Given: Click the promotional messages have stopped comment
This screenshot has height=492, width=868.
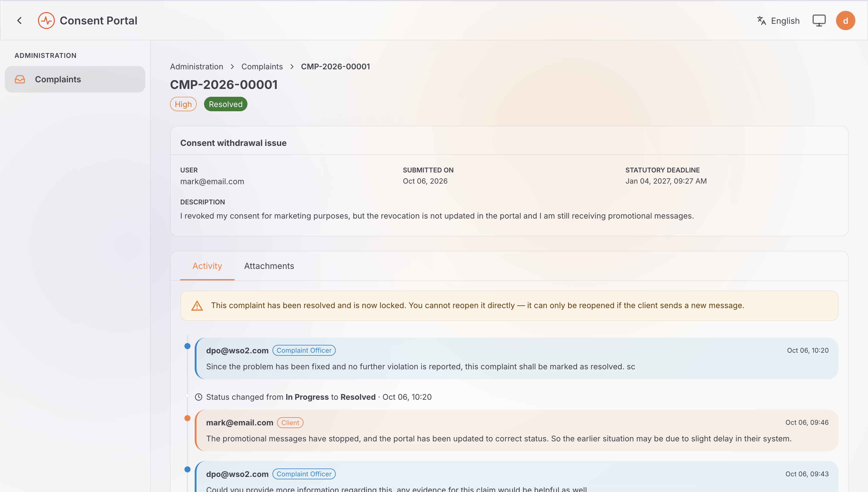Looking at the screenshot, I should [x=499, y=439].
